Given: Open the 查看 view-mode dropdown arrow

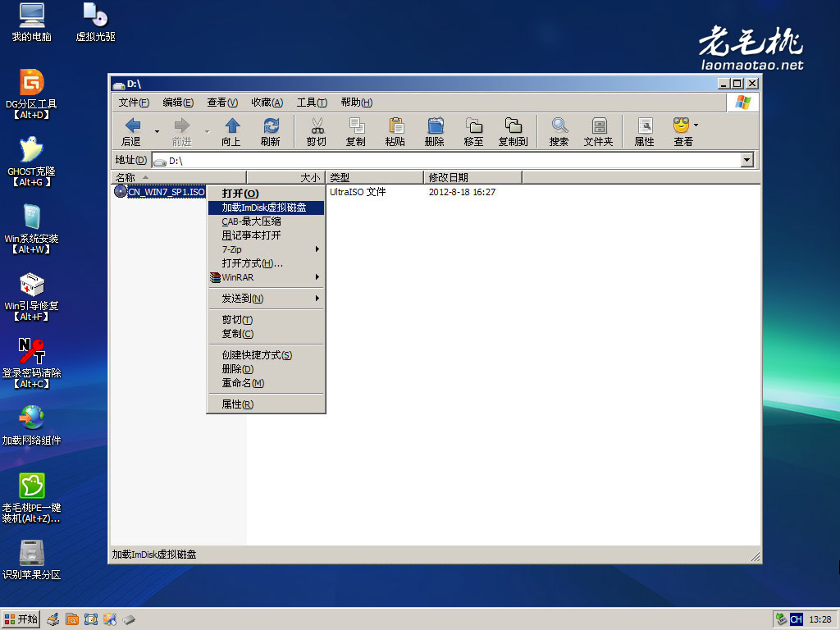Looking at the screenshot, I should 696,126.
